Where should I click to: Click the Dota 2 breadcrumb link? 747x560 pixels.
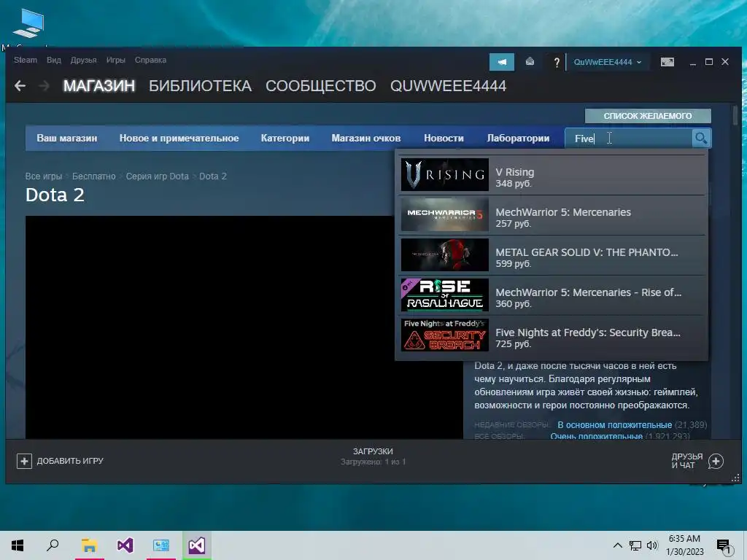(x=213, y=176)
